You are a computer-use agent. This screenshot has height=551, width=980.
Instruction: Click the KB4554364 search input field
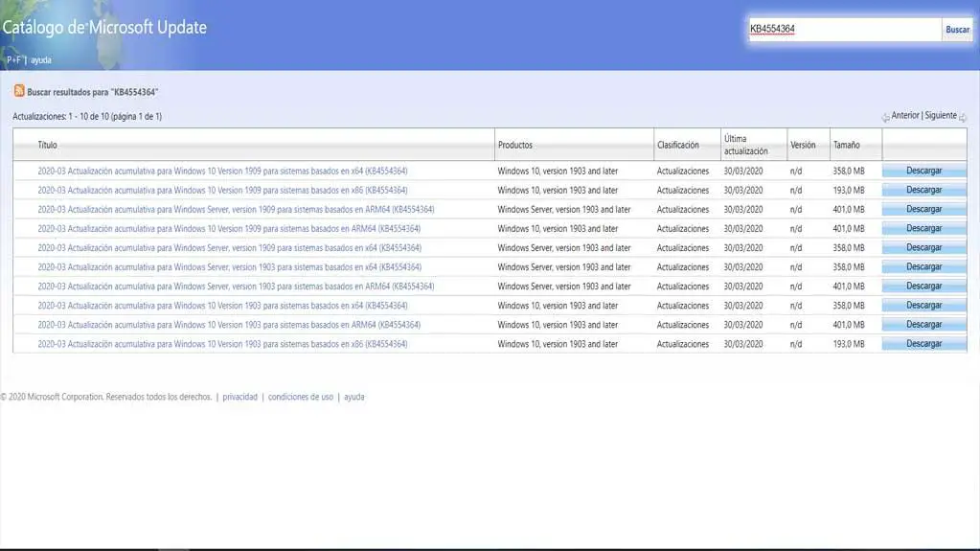(x=845, y=29)
